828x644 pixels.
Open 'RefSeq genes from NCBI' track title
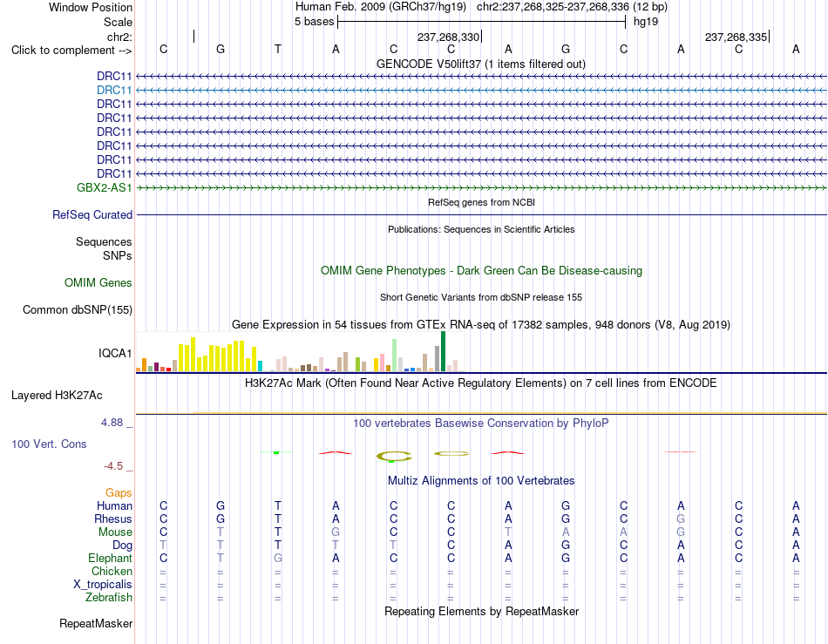click(x=481, y=202)
